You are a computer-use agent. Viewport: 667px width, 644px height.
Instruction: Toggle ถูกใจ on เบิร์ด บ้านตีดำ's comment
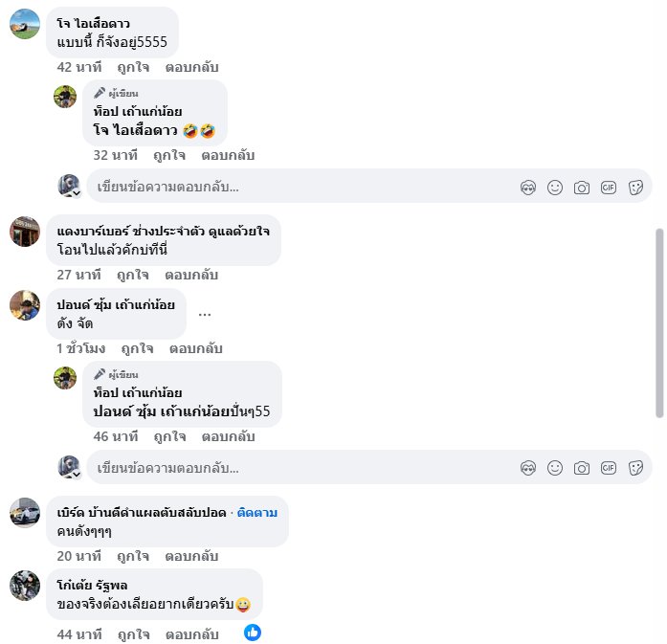click(x=134, y=556)
